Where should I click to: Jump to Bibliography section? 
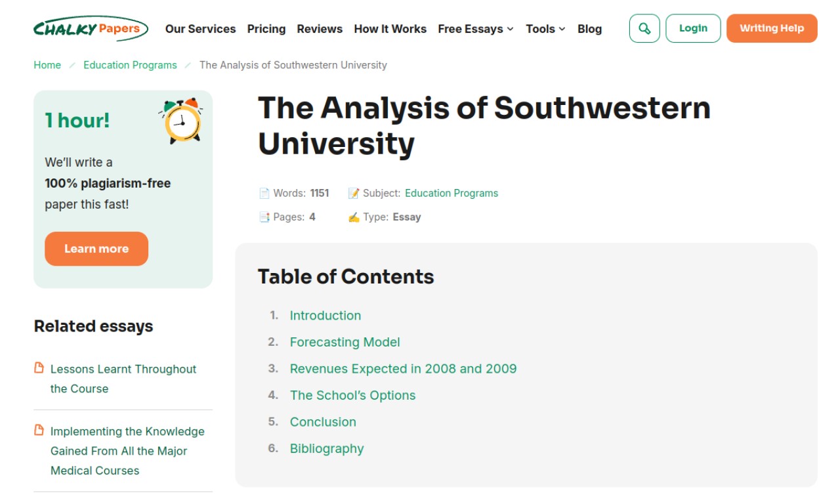coord(327,449)
